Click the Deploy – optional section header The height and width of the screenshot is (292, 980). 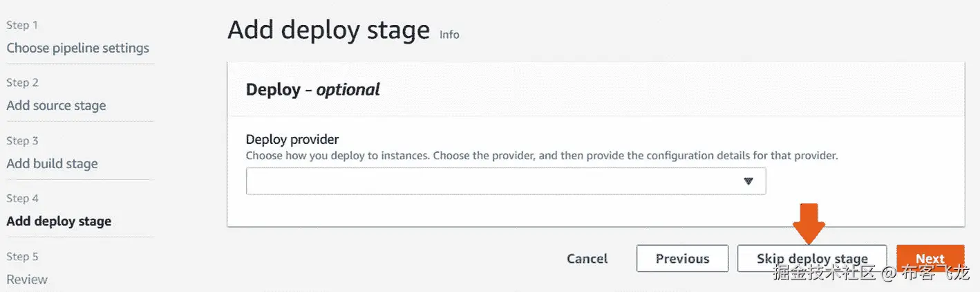(313, 89)
